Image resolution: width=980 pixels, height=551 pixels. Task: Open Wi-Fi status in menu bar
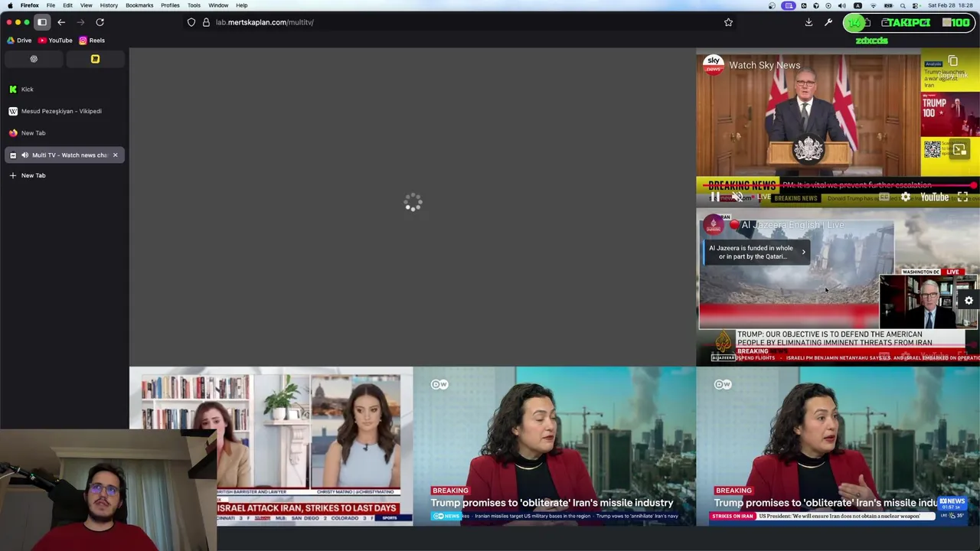click(x=873, y=5)
